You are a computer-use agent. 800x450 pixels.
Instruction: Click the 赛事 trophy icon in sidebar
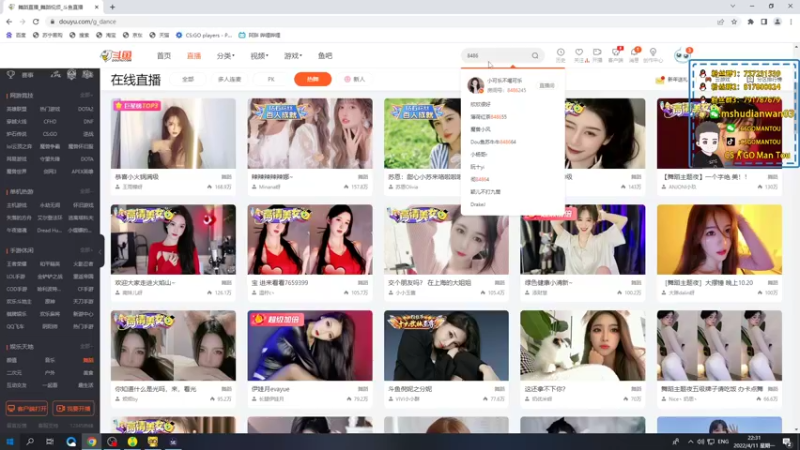tap(11, 74)
